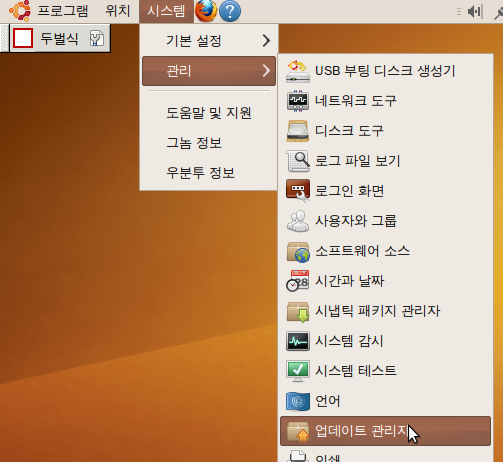503x462 pixels.
Task: Expand the 기본 설정 submenu arrow
Action: (x=266, y=41)
